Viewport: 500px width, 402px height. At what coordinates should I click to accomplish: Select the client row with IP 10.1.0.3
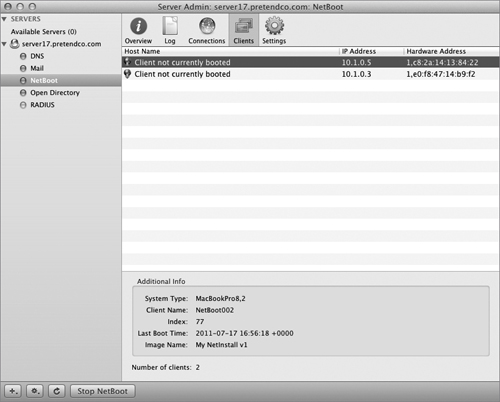[x=310, y=74]
